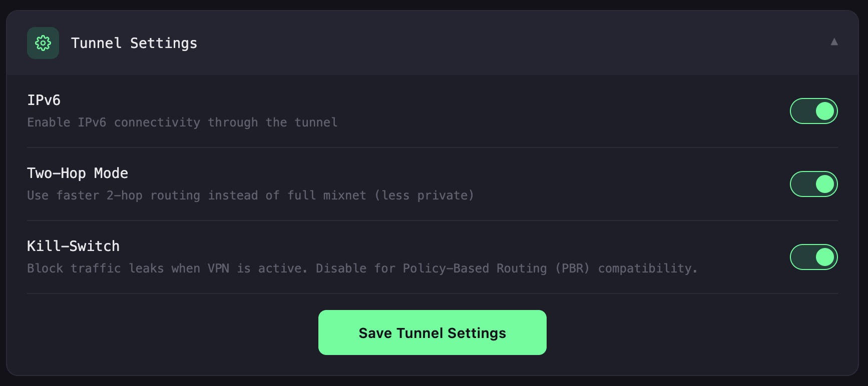The image size is (868, 386).
Task: Click the word 'compatibility' in Kill-Switch description
Action: click(x=645, y=268)
